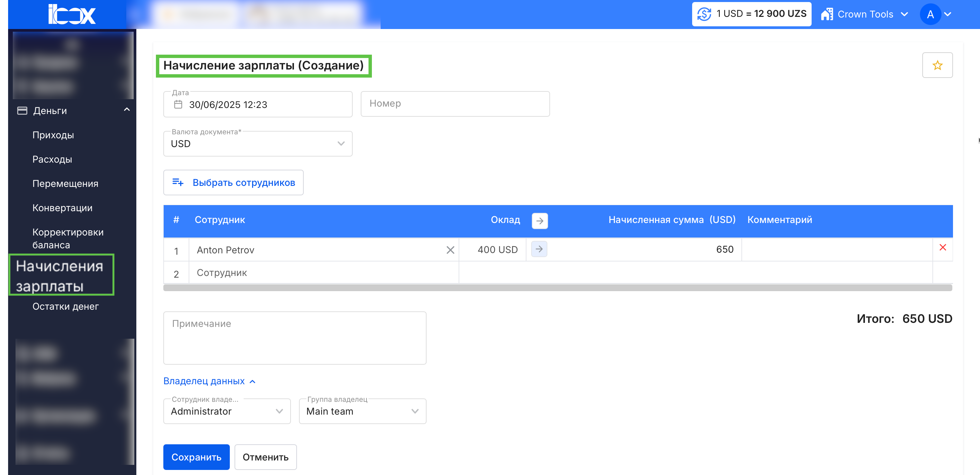Open Сотрудник владелец Administrator dropdown

click(227, 411)
